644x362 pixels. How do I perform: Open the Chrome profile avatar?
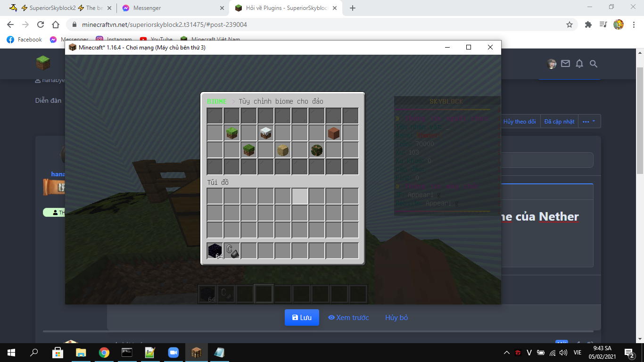(x=619, y=25)
